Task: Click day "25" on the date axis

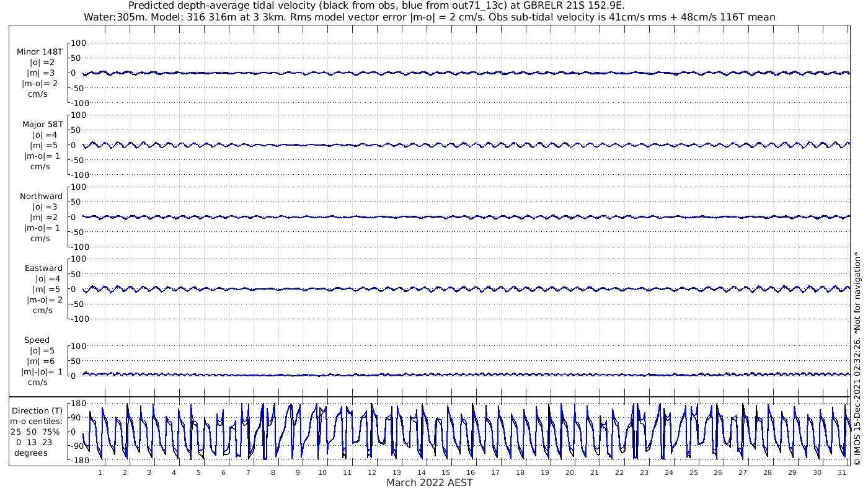Action: point(693,472)
